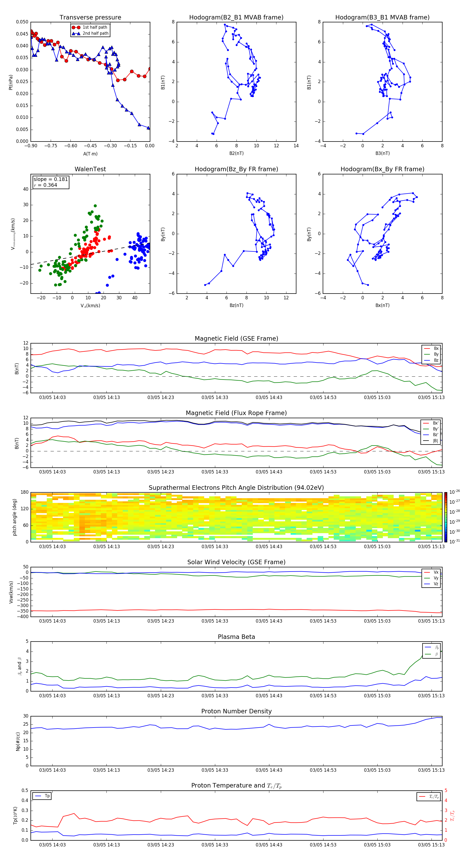This screenshot has height=868, width=473.
Task: Click the green β entry in Plasma Beta legend
Action: click(431, 654)
